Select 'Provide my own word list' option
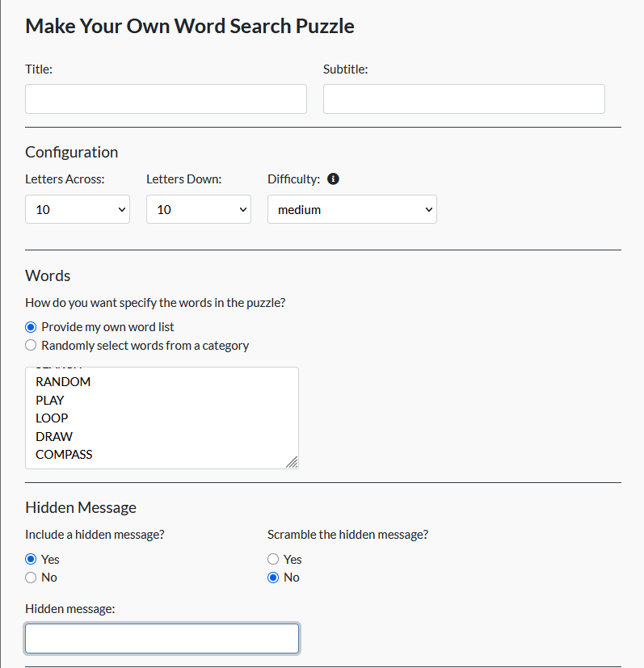 click(31, 327)
